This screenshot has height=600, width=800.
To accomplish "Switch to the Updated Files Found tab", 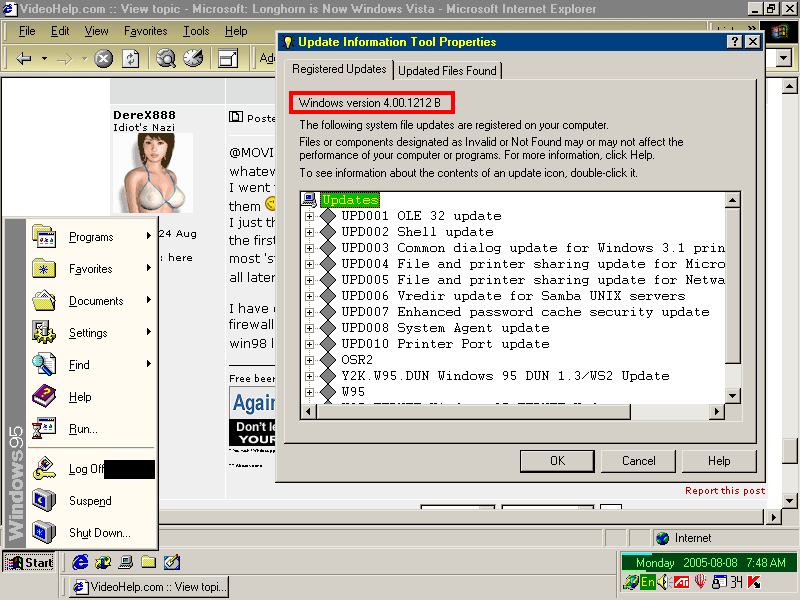I will 447,71.
